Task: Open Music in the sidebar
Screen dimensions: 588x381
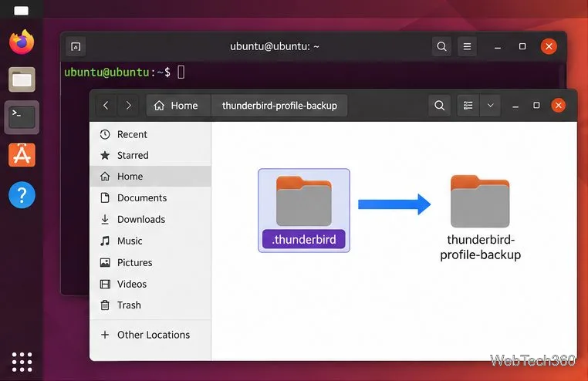Action: pyautogui.click(x=150, y=241)
